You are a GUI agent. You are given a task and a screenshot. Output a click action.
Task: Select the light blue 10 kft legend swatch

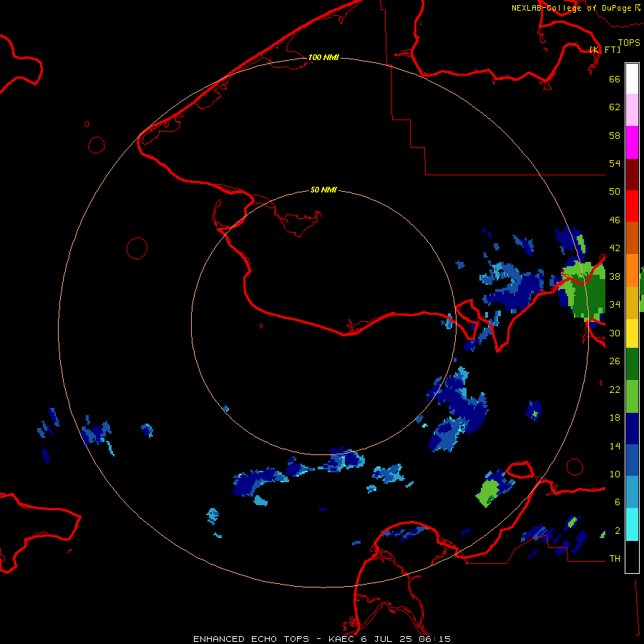tap(632, 492)
